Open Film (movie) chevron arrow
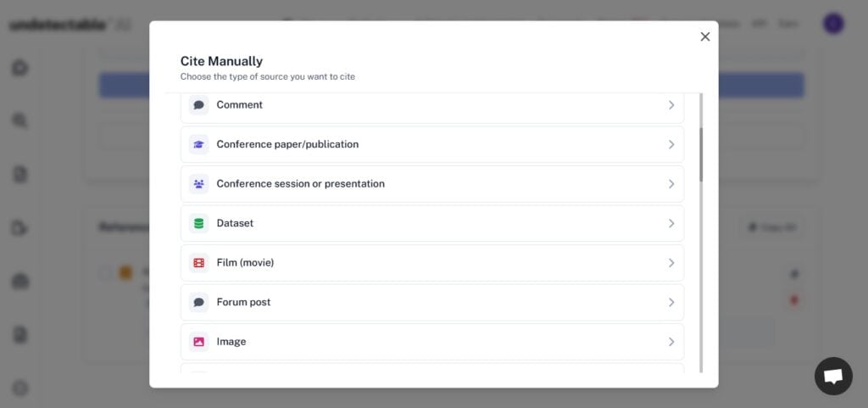868x408 pixels. 670,263
